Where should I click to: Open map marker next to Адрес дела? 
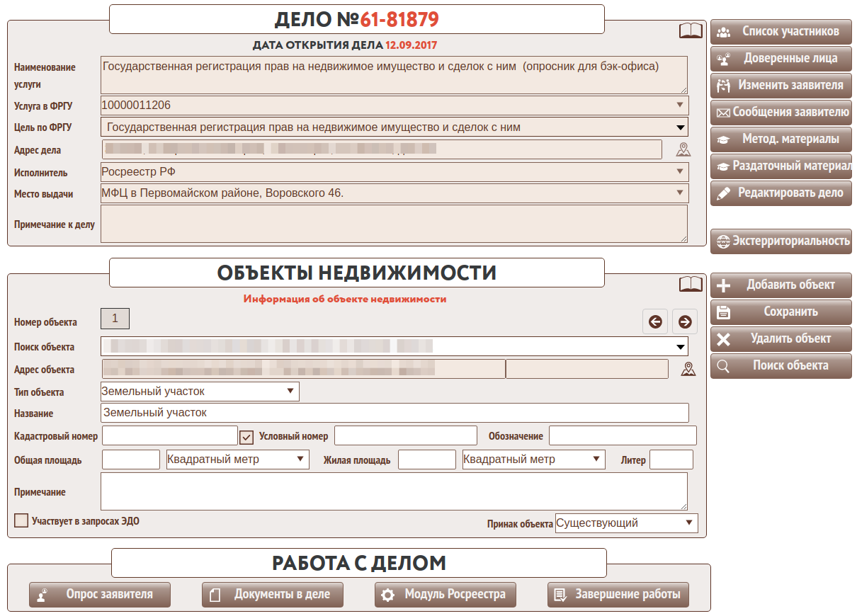coord(683,149)
